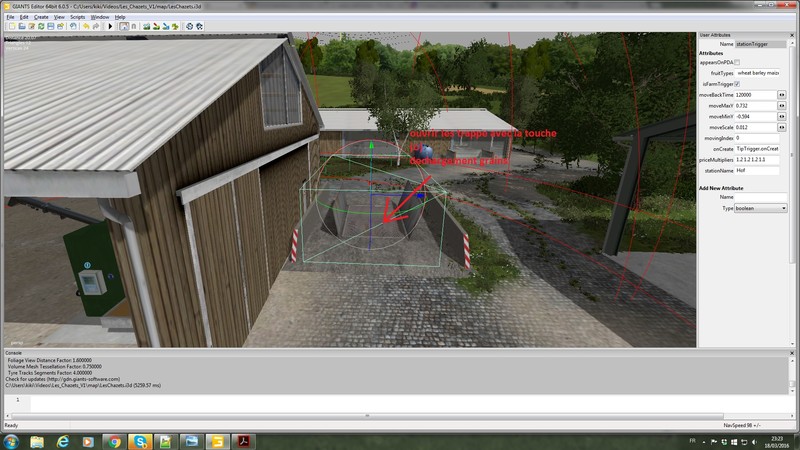
Task: Click the Redo arrow in toolbar
Action: coord(95,26)
